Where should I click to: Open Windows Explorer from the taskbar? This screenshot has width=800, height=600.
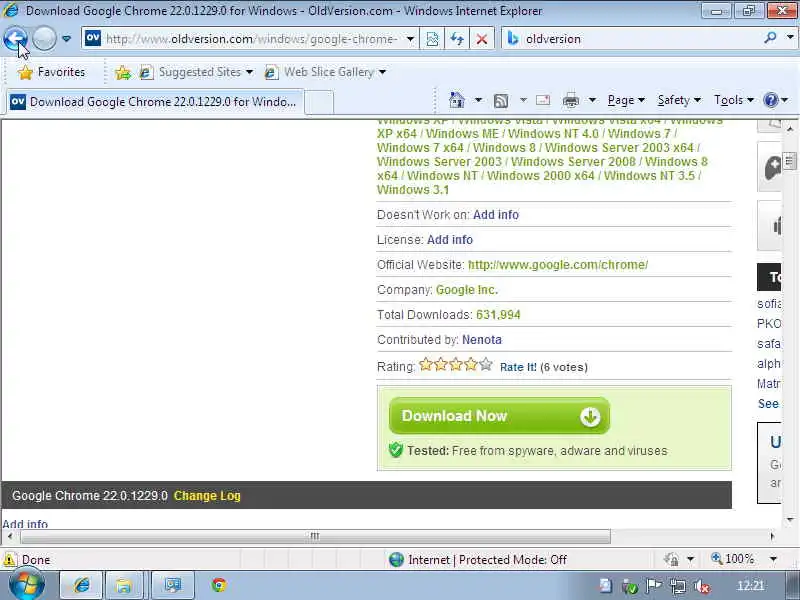[x=123, y=585]
